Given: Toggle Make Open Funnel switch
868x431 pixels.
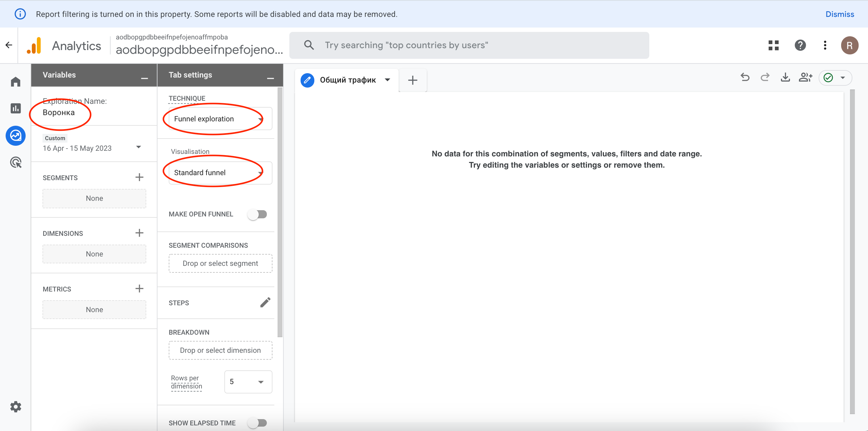Looking at the screenshot, I should [x=257, y=215].
